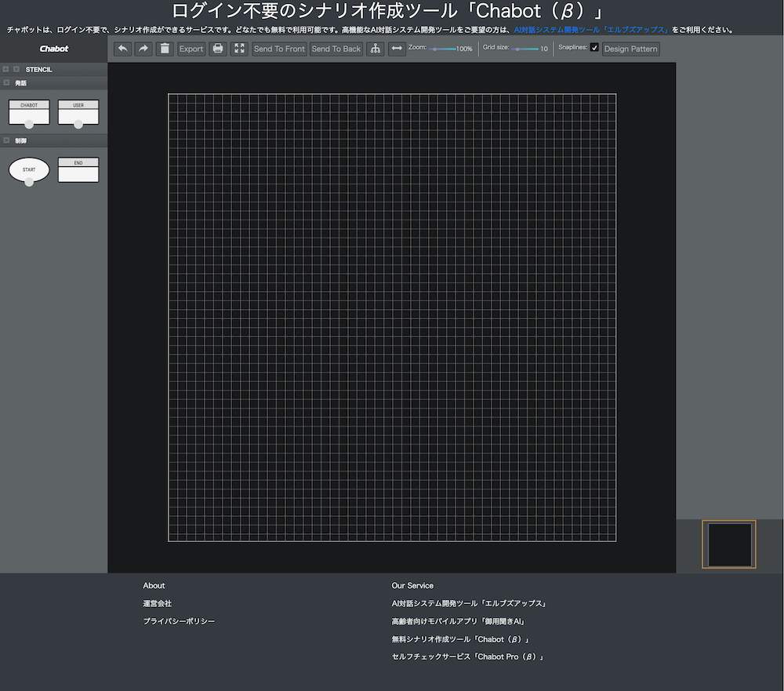Collapse the 制御 stencil group
The image size is (784, 691).
(6, 140)
